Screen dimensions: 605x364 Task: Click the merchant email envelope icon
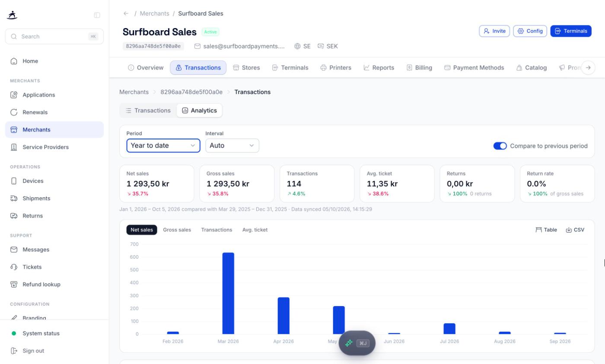click(x=197, y=46)
